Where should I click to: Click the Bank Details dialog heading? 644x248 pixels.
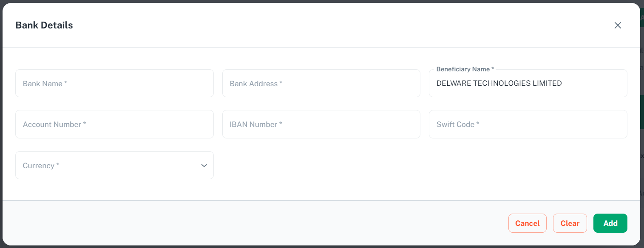point(44,25)
